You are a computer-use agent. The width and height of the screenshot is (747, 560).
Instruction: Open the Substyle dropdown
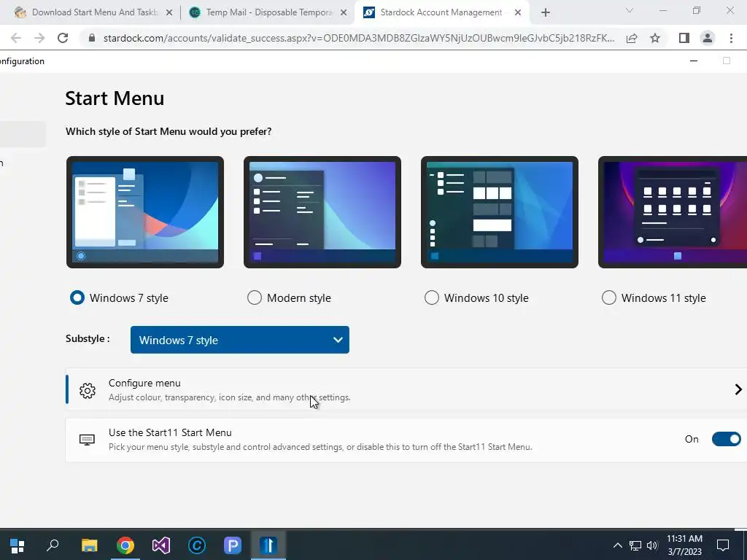pos(239,340)
